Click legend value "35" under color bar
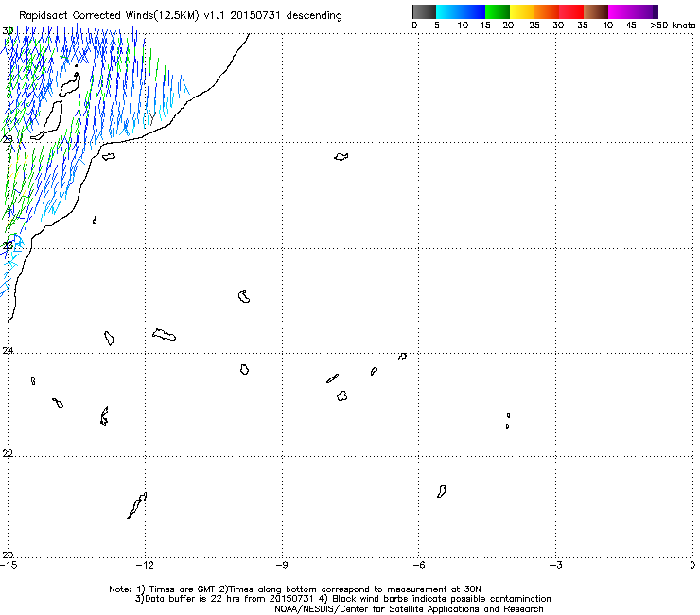The height and width of the screenshot is (615, 700). pyautogui.click(x=583, y=26)
